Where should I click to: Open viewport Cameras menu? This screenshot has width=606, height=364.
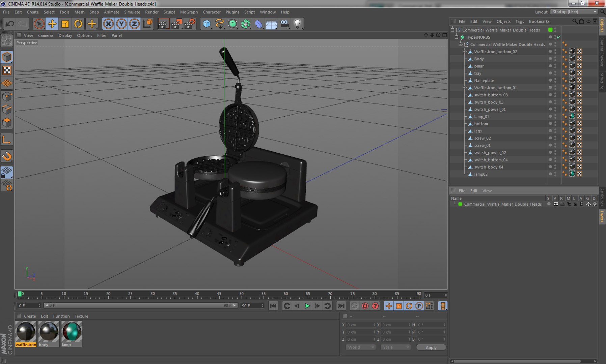pyautogui.click(x=46, y=35)
